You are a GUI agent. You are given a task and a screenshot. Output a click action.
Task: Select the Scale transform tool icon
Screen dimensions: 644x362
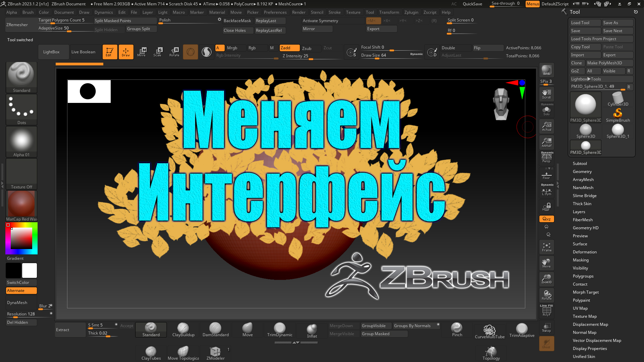158,52
